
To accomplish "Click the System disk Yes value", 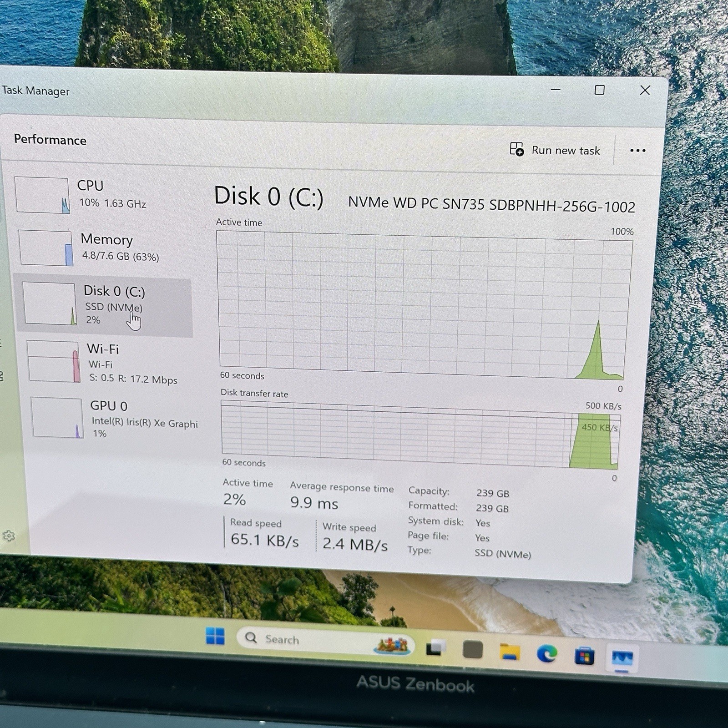I will [482, 523].
